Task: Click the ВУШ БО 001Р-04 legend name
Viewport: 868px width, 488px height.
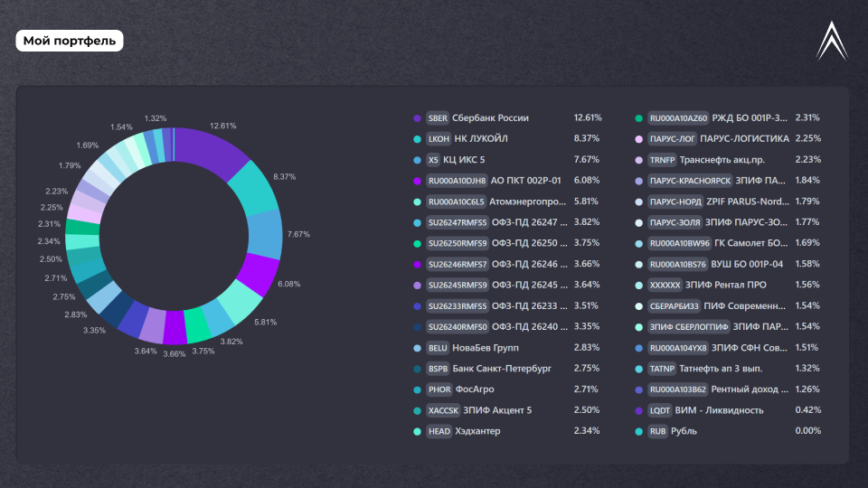Action: point(747,265)
